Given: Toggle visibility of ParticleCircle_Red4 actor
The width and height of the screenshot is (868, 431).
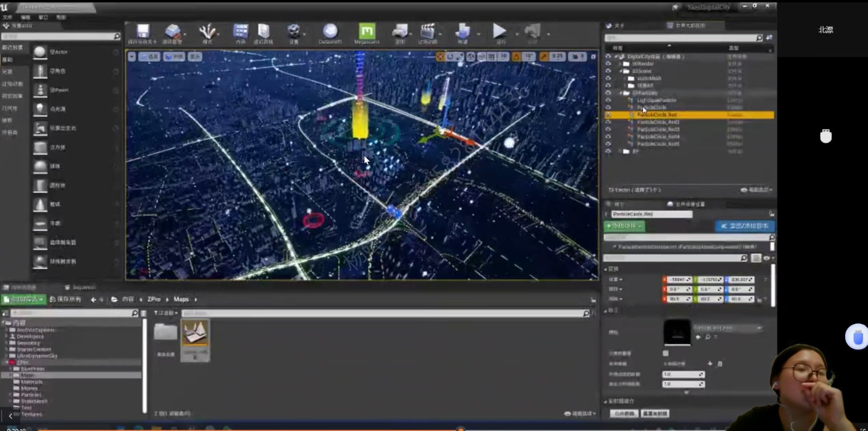Looking at the screenshot, I should click(x=608, y=137).
